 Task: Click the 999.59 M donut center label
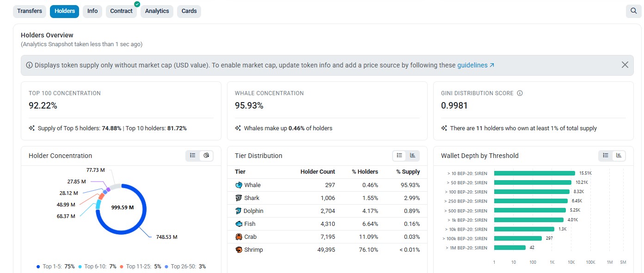pyautogui.click(x=123, y=208)
